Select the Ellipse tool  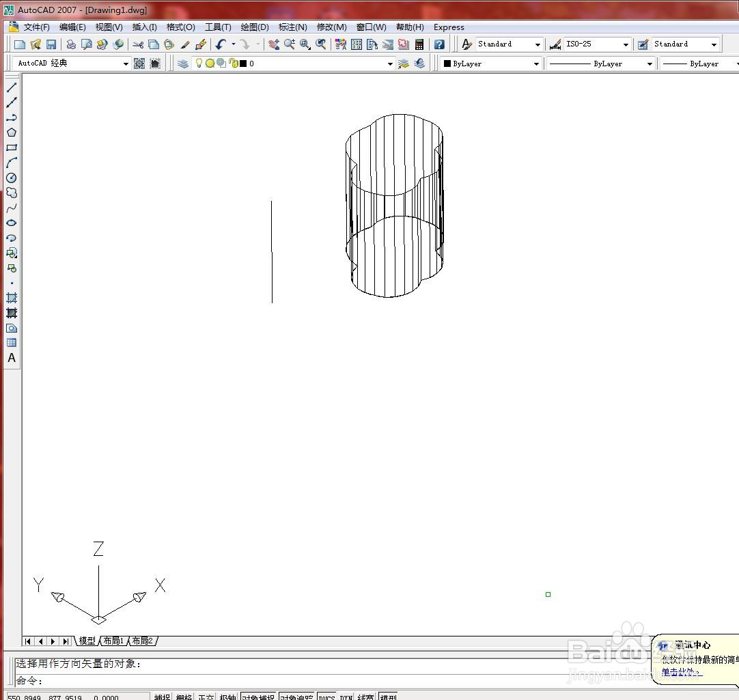coord(12,223)
